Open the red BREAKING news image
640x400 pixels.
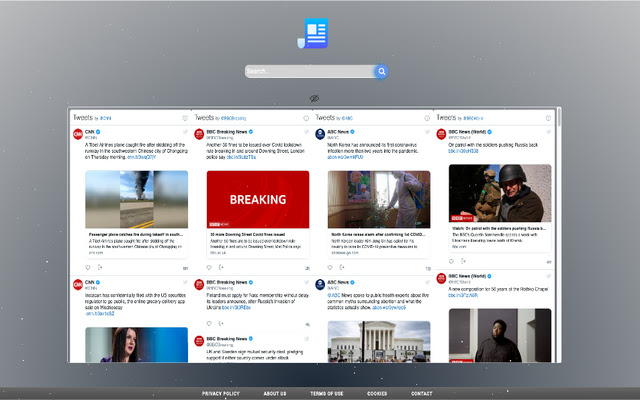click(258, 199)
